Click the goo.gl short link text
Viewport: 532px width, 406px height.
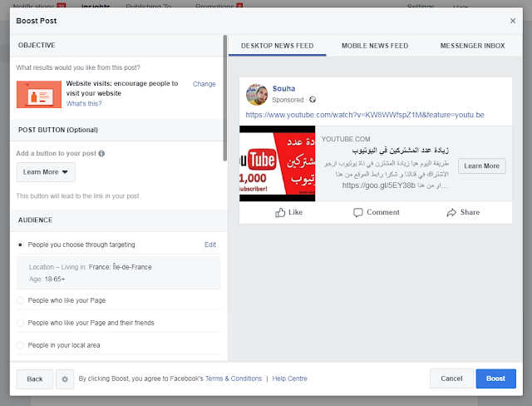378,186
